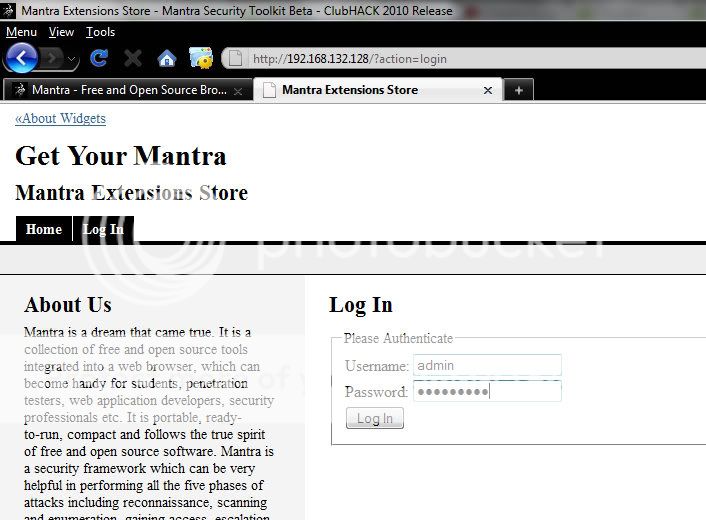Screen dimensions: 706x520
Task: Click the Forward navigation arrow
Action: (x=51, y=59)
